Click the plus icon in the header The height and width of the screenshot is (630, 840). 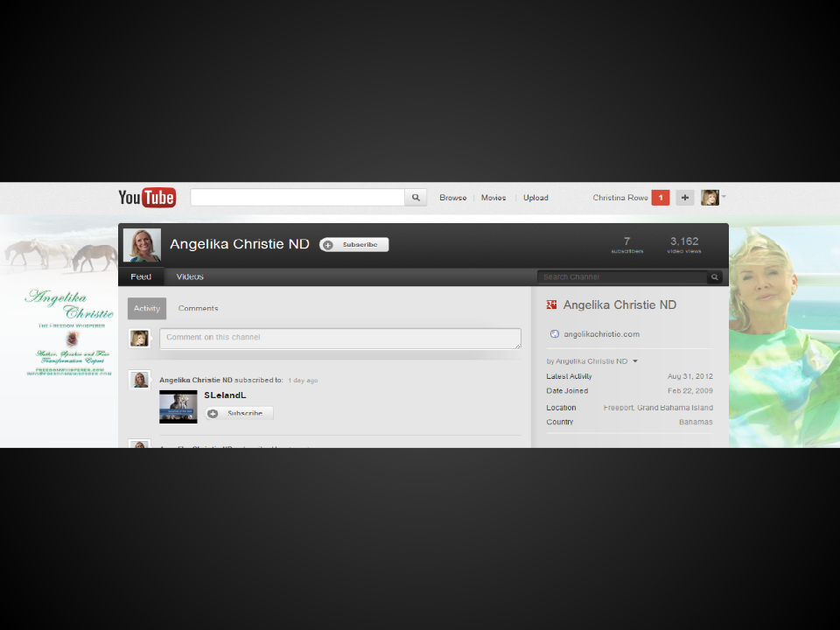click(684, 198)
